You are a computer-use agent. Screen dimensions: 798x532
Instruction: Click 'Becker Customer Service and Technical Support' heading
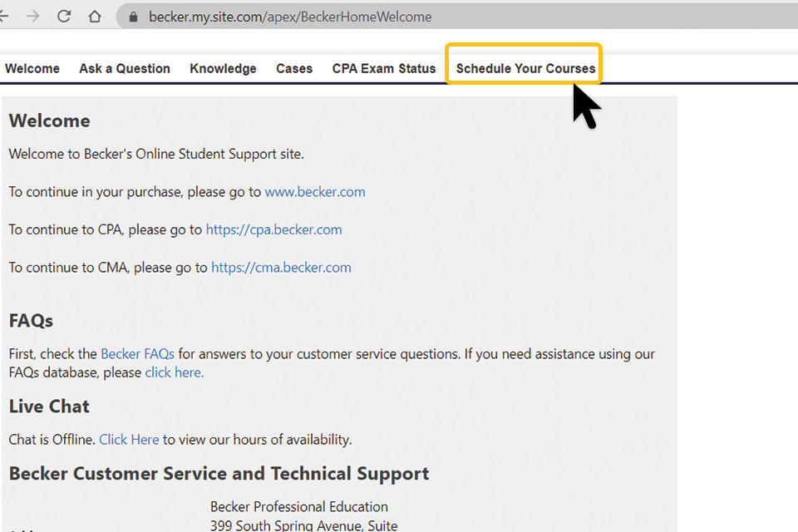click(219, 474)
